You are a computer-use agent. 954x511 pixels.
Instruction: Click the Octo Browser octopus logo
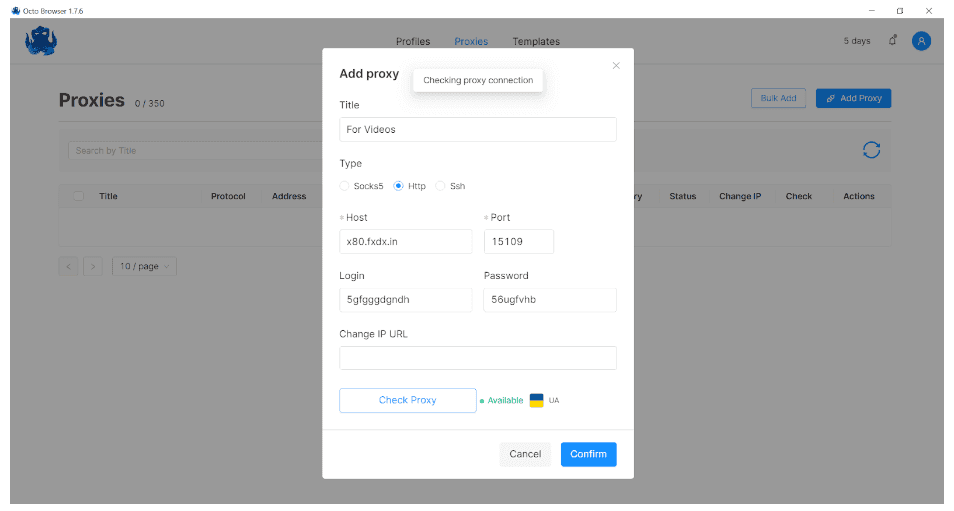41,41
